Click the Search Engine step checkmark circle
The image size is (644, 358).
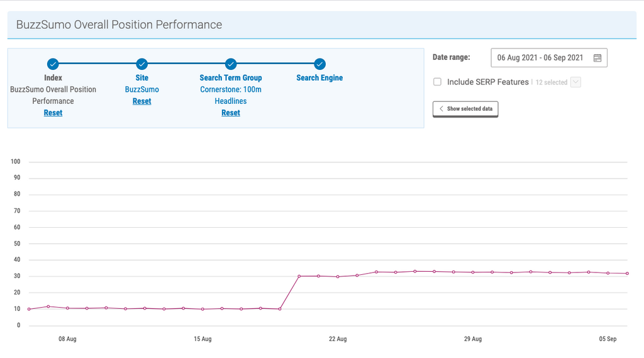click(x=319, y=64)
